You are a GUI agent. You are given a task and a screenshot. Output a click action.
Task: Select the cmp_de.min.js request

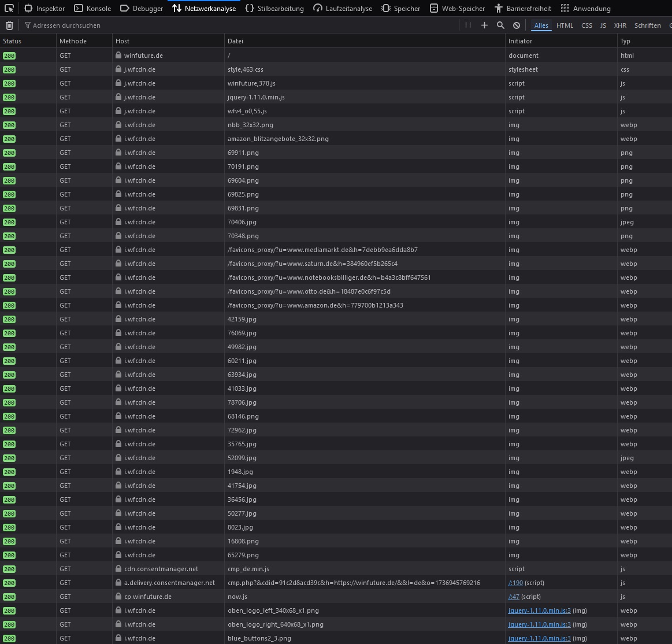point(336,568)
